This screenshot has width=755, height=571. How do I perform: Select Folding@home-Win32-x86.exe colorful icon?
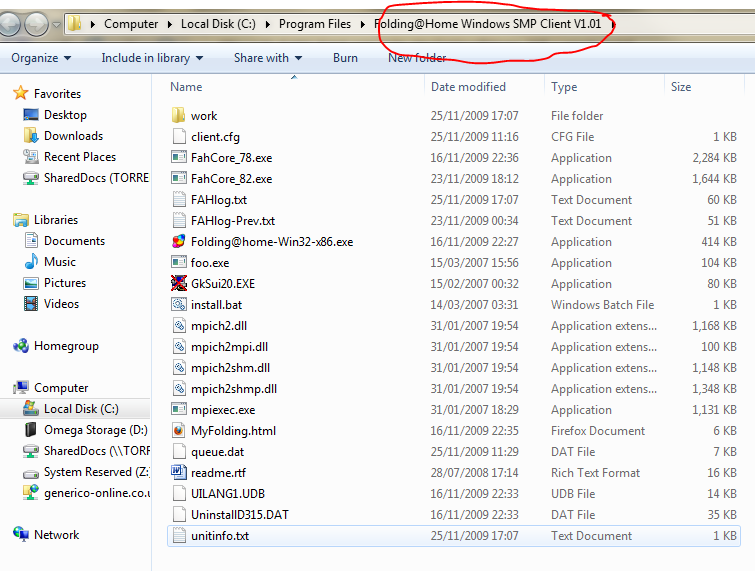coord(179,241)
